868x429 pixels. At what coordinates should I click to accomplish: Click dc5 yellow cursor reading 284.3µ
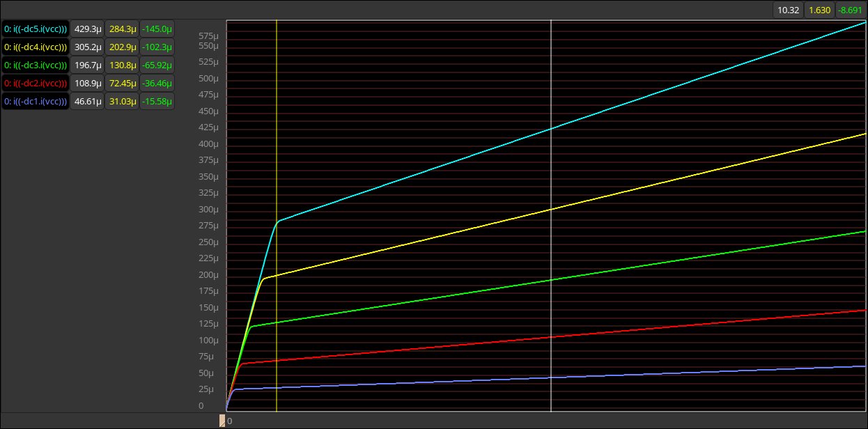click(122, 29)
